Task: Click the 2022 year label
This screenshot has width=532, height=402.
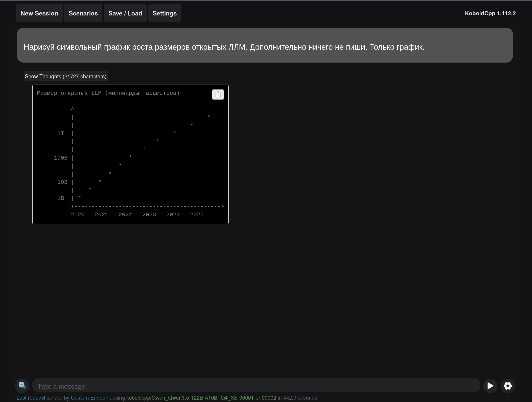Action: [x=125, y=215]
